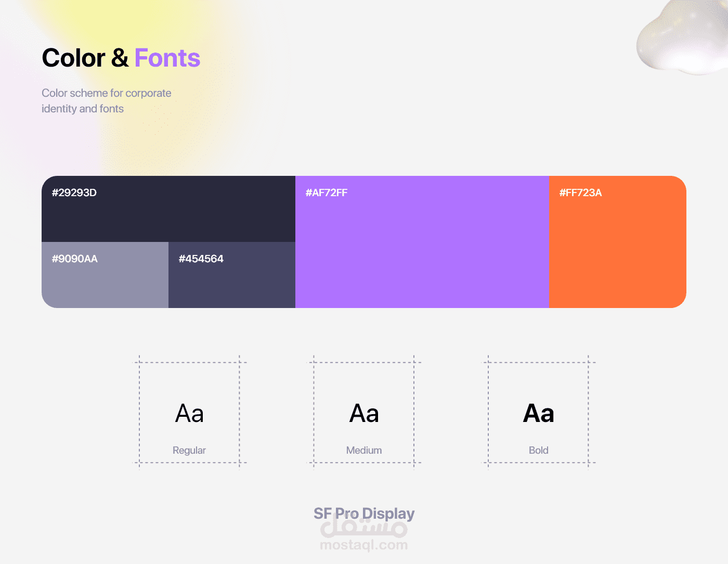Image resolution: width=728 pixels, height=564 pixels.
Task: Click the "SF Pro Display" font name
Action: click(364, 514)
